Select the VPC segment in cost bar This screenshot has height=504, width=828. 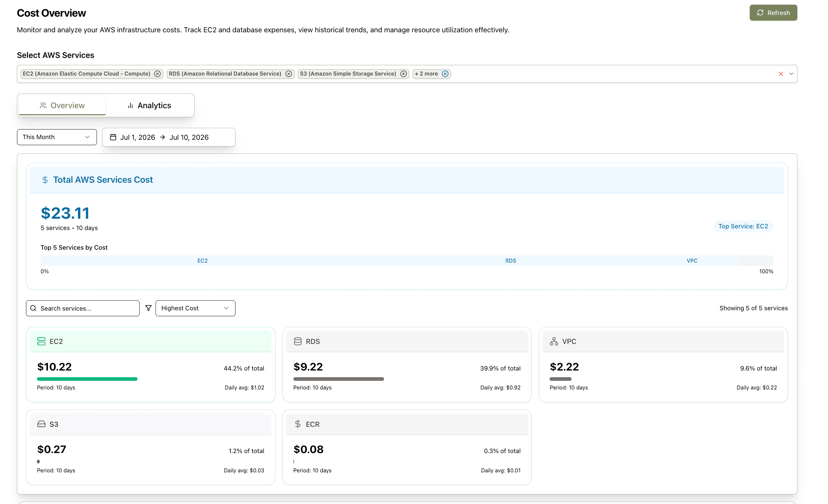pos(692,261)
